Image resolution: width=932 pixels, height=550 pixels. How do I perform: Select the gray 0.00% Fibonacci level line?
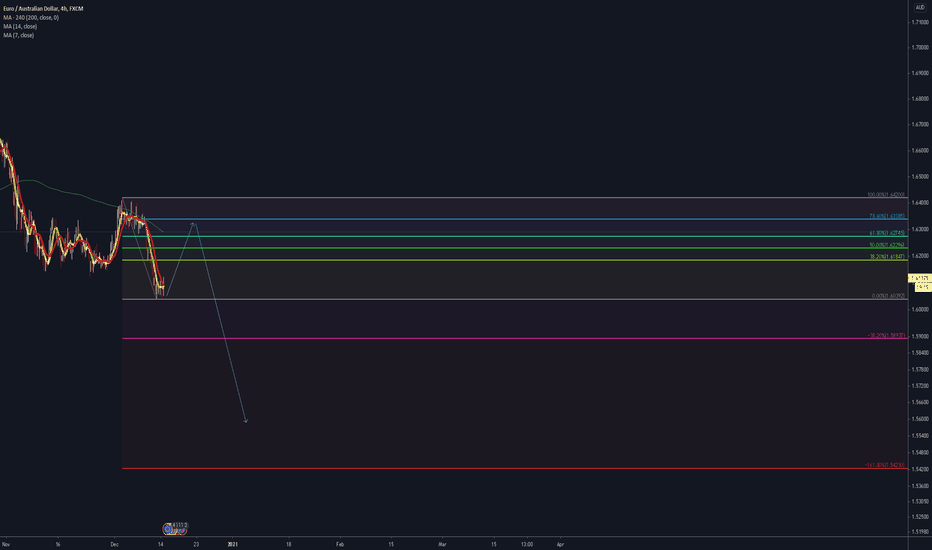(515, 299)
